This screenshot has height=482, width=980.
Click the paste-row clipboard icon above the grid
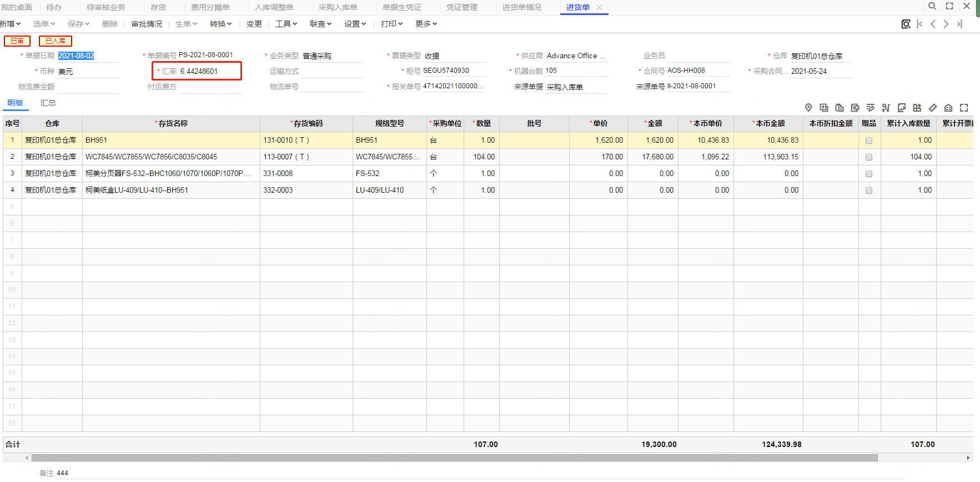point(840,108)
